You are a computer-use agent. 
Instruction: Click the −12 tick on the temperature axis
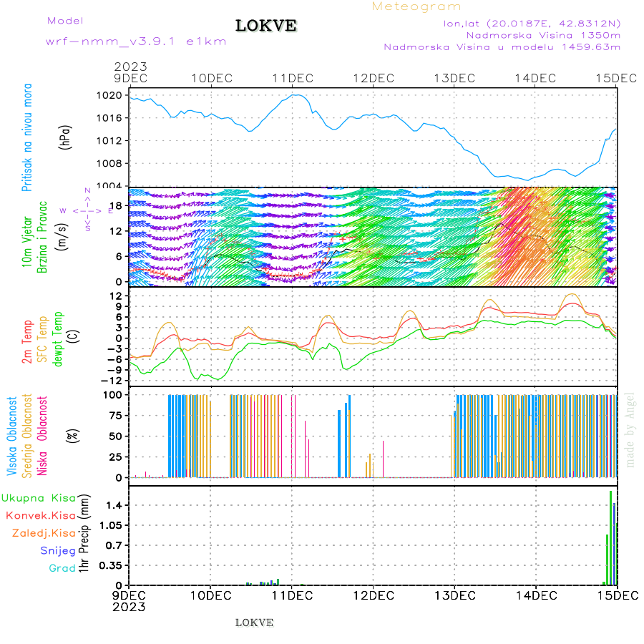coord(112,381)
